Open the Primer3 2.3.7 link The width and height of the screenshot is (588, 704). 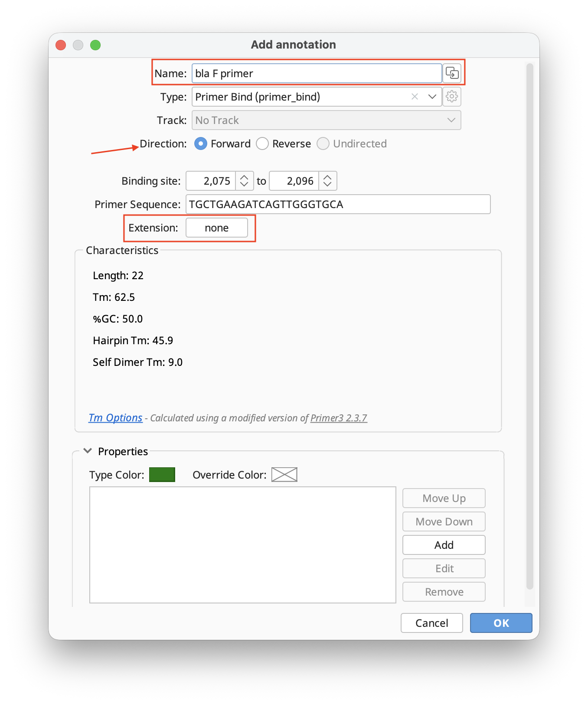pos(339,418)
